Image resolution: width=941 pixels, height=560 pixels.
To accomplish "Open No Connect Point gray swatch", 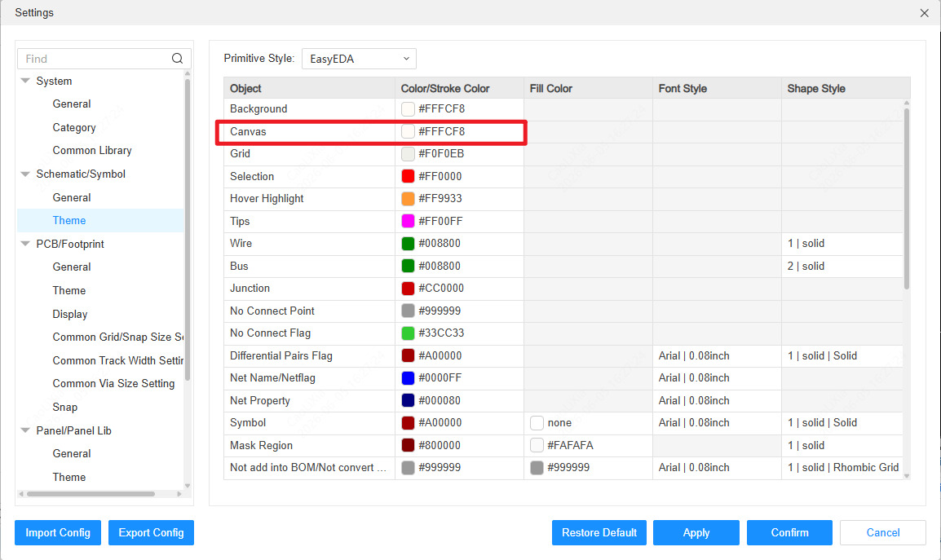I will click(408, 311).
